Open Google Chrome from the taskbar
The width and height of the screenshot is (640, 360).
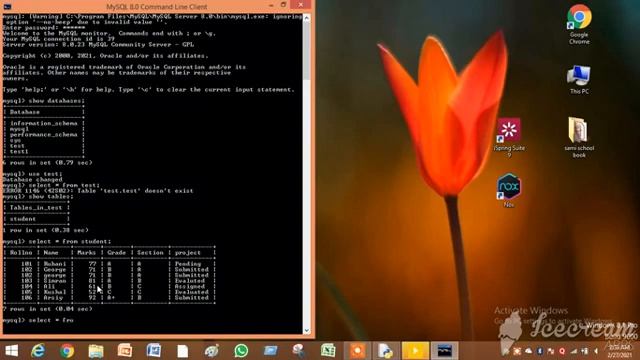tap(67, 351)
